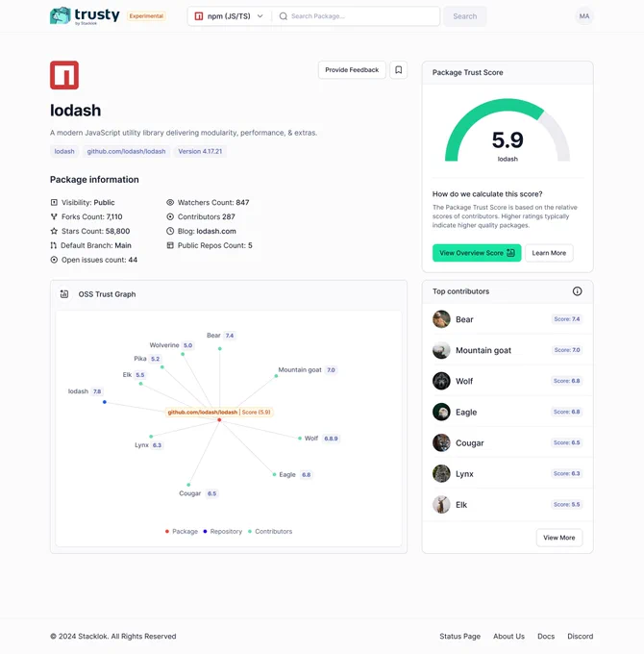Select Wolf avatar in Top contributors
Image resolution: width=644 pixels, height=654 pixels.
[x=441, y=381]
